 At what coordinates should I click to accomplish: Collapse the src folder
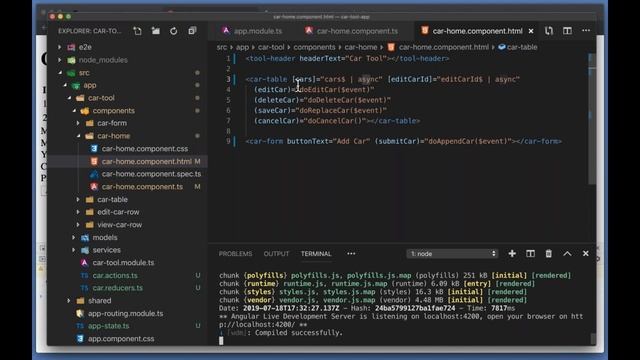pos(84,73)
